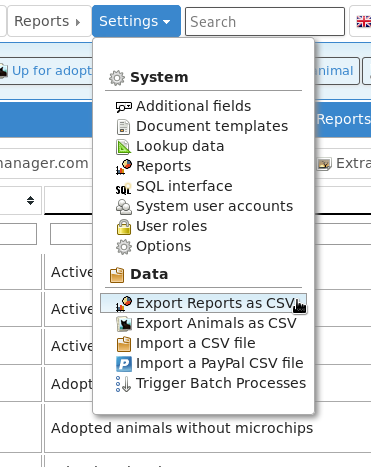The image size is (371, 467).
Task: Open Reports under the System section
Action: 163,166
